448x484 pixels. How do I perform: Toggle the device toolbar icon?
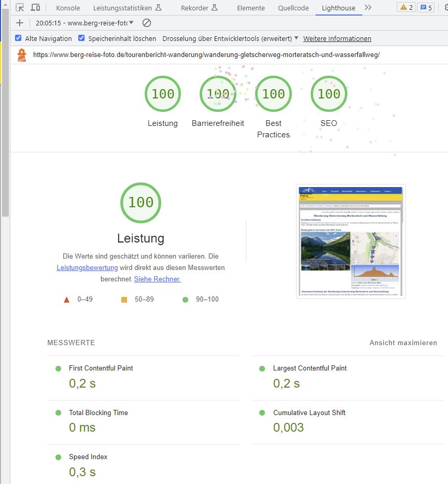point(36,7)
